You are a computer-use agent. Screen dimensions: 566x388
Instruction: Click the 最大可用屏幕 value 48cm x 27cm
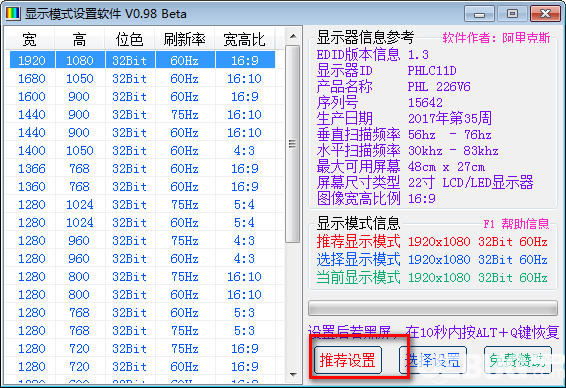(x=446, y=167)
